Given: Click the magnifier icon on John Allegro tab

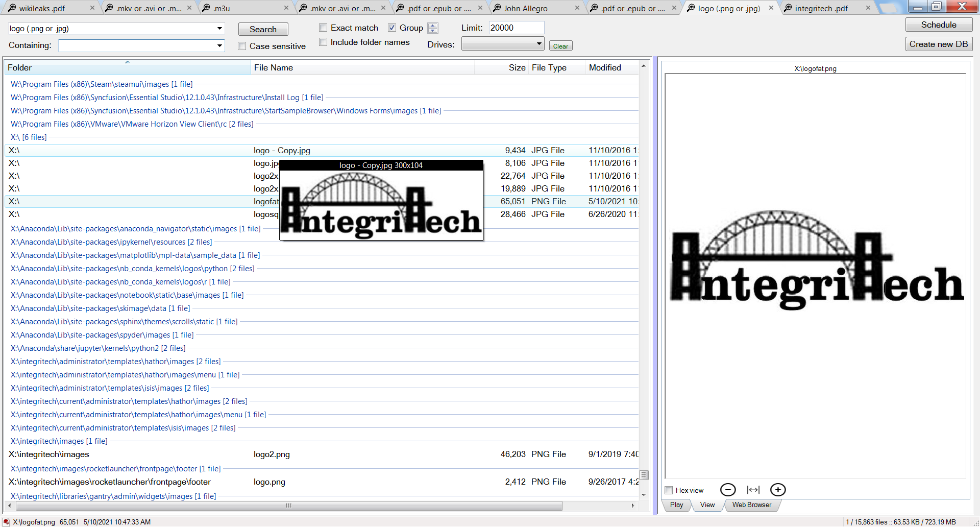Looking at the screenshot, I should point(497,8).
